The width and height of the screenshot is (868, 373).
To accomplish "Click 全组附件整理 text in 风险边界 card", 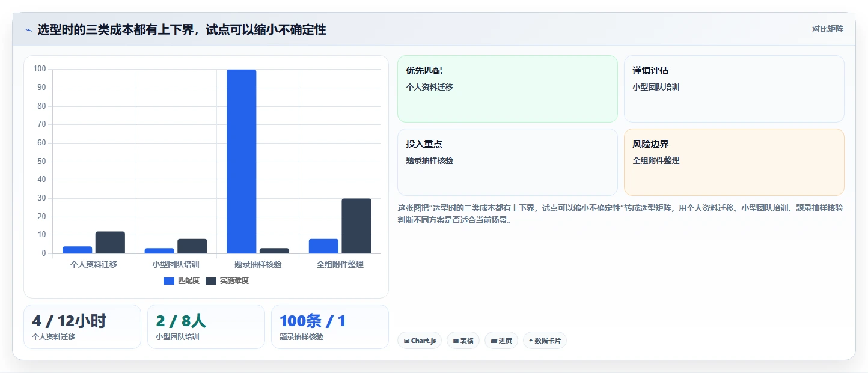I will tap(656, 160).
